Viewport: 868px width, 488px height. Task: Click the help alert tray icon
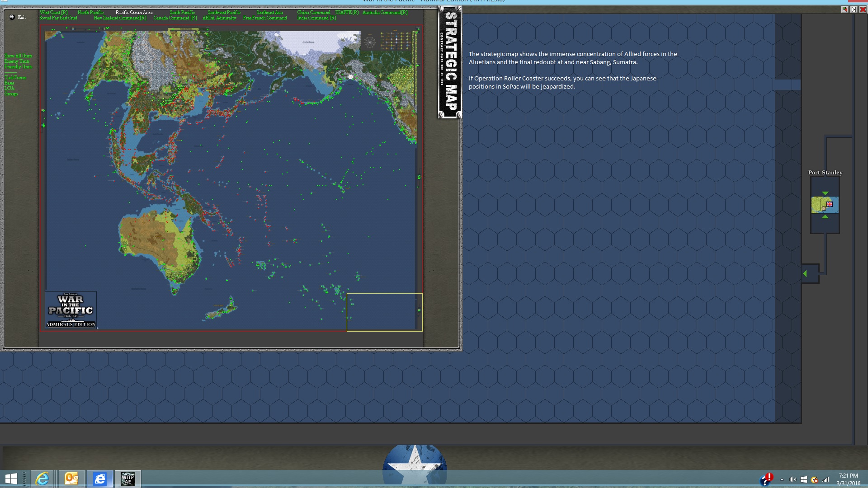coord(766,479)
